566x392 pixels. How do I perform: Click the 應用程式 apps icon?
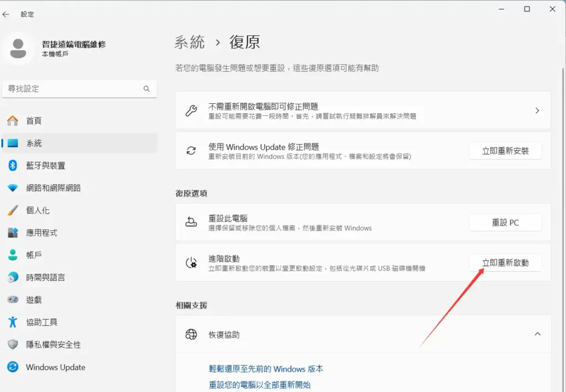click(13, 232)
